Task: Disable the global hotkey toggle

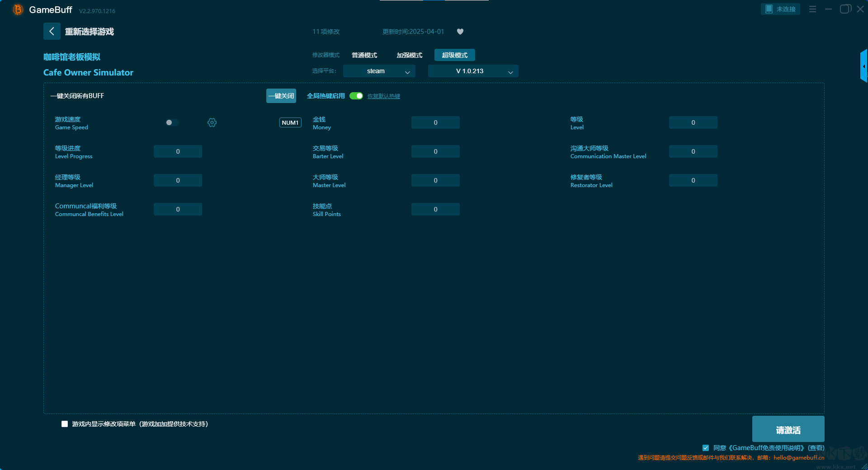Action: click(356, 96)
